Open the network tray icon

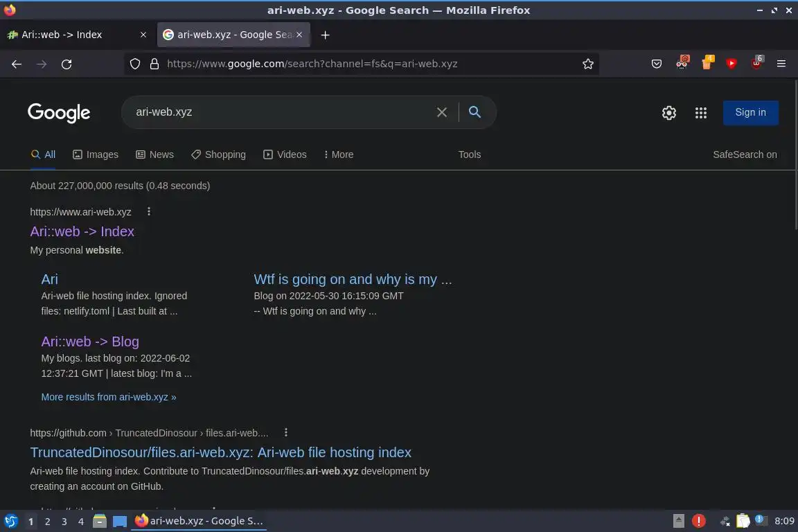(725, 521)
